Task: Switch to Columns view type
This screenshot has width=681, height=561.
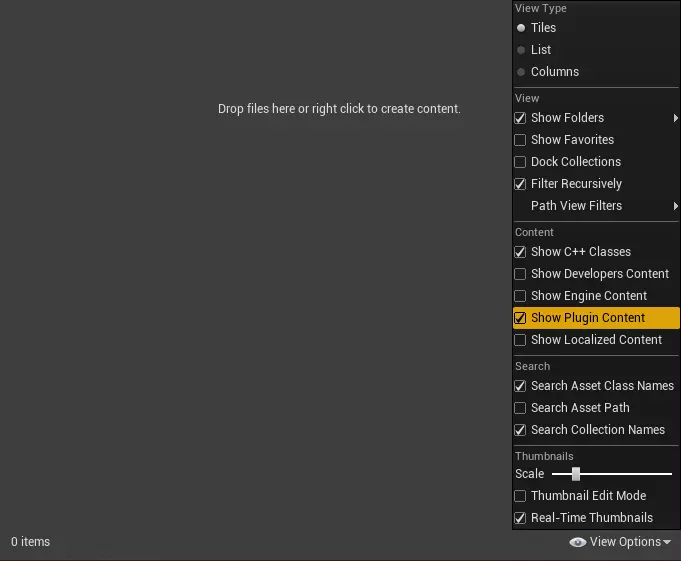Action: click(x=521, y=72)
